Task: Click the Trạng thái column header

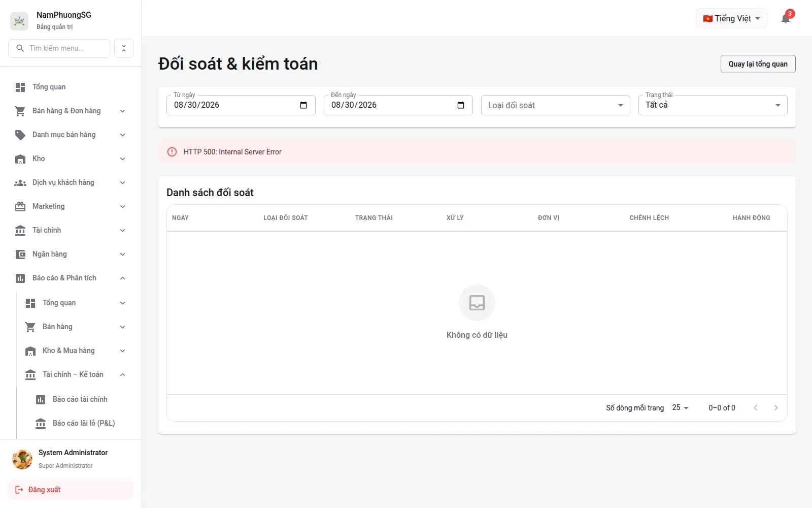Action: (374, 218)
